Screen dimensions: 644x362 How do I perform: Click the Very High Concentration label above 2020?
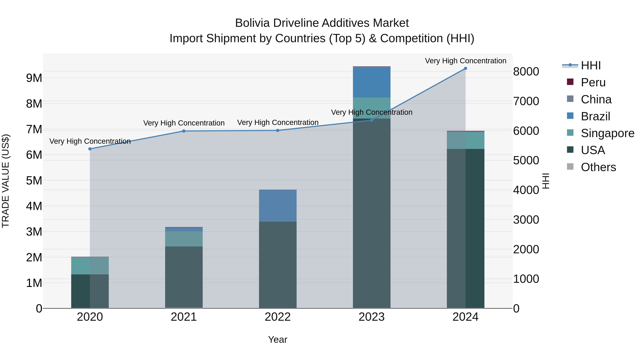click(90, 141)
